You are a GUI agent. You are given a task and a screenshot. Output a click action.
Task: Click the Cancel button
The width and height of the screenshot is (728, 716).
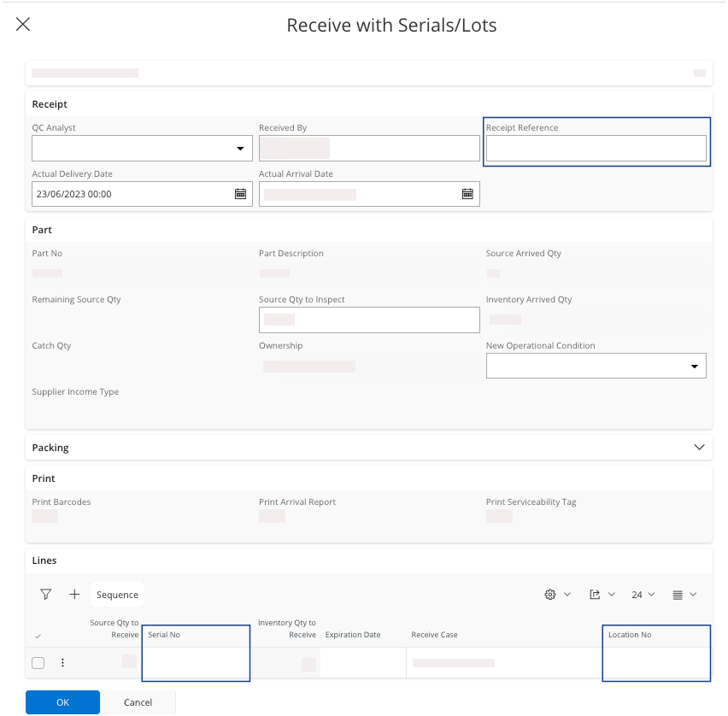[138, 702]
